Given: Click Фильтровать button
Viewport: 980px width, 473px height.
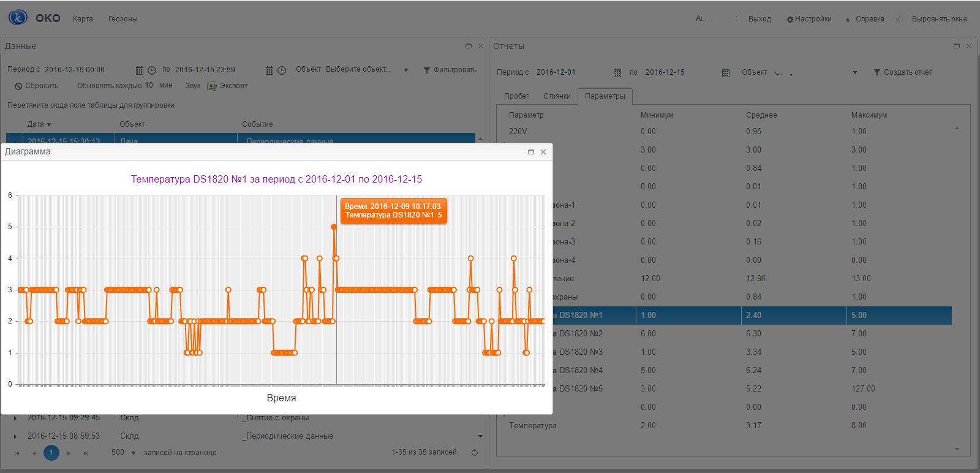Looking at the screenshot, I should click(x=450, y=70).
